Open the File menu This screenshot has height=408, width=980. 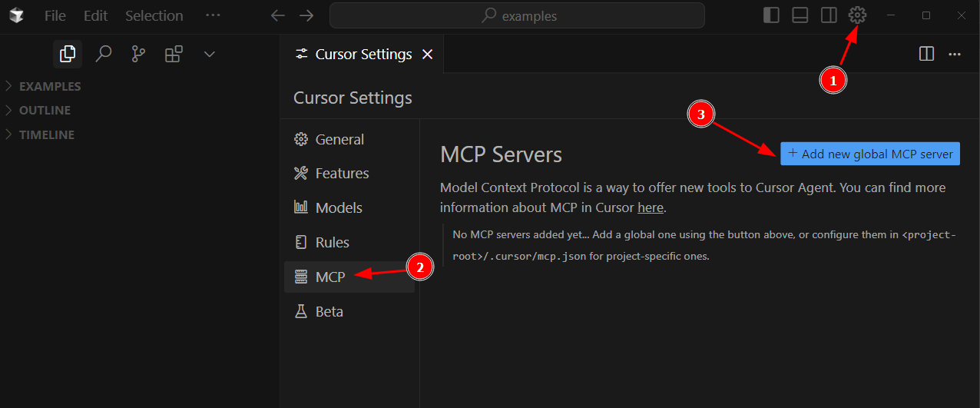click(x=55, y=15)
